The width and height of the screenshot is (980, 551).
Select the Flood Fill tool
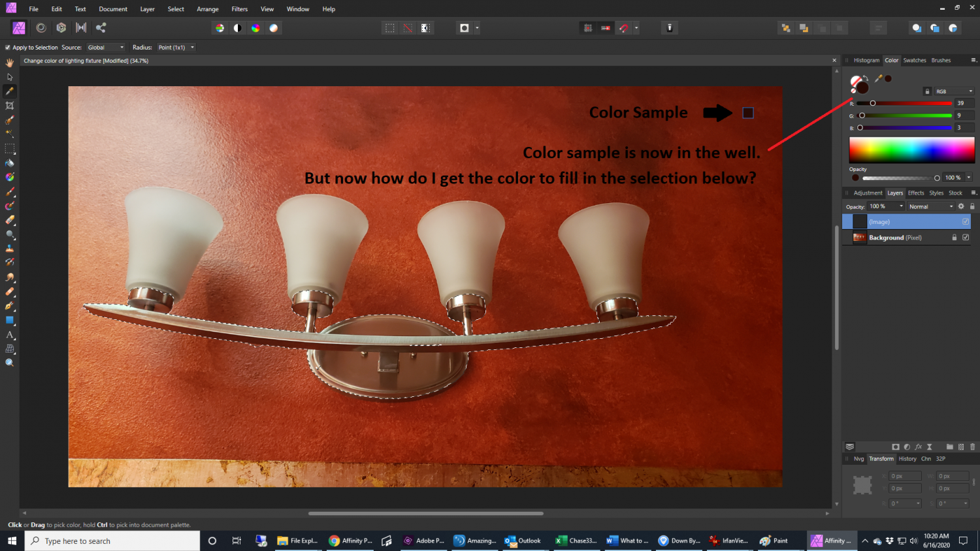coord(10,163)
